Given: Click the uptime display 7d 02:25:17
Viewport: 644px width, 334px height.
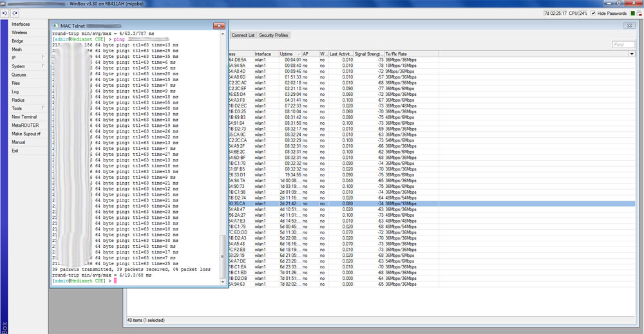Looking at the screenshot, I should click(556, 14).
